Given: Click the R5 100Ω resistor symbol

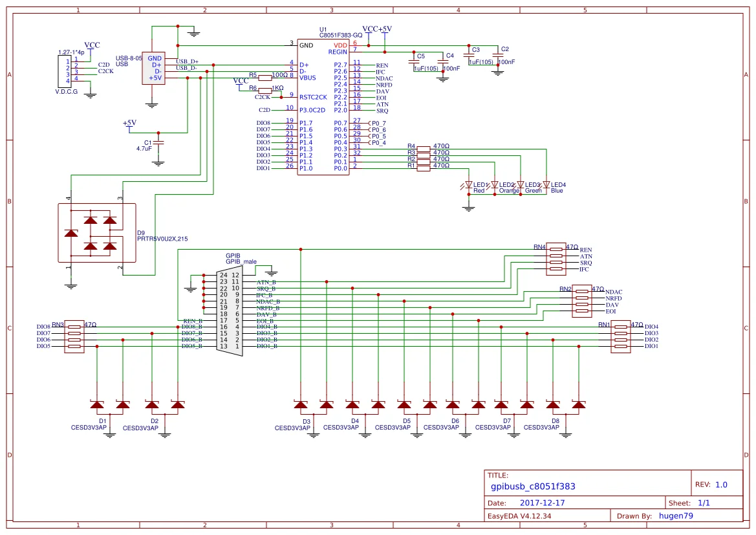Looking at the screenshot, I should (265, 78).
